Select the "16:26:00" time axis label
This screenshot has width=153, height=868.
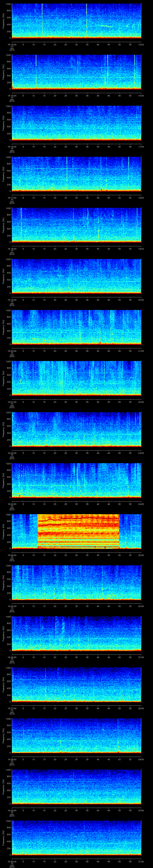(12, 657)
